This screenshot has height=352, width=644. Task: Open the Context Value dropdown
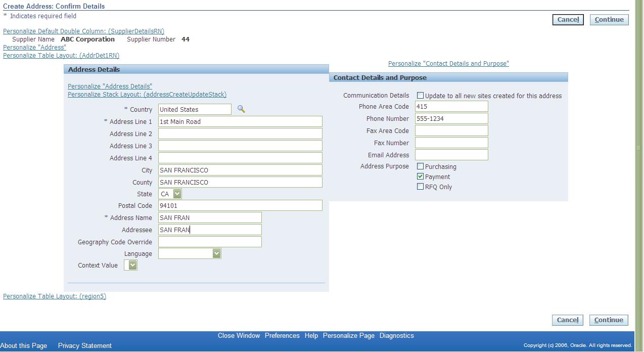(131, 265)
